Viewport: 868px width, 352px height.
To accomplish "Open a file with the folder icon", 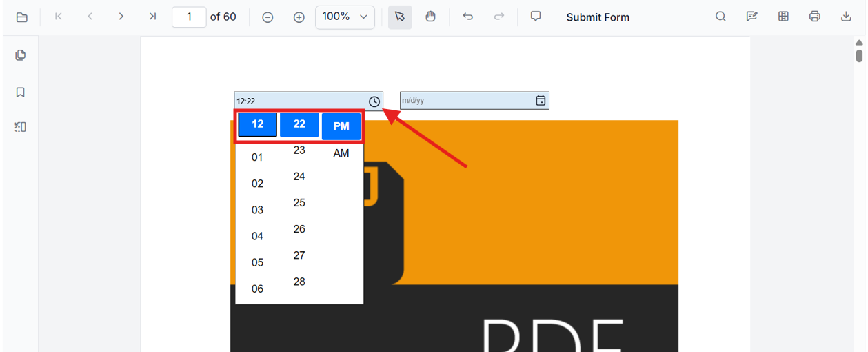I will [x=22, y=17].
